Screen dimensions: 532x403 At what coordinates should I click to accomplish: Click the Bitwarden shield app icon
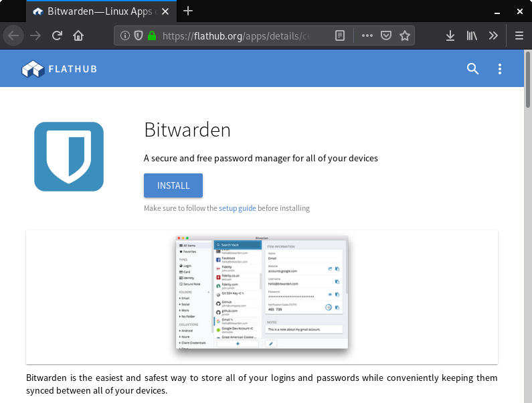pyautogui.click(x=69, y=157)
